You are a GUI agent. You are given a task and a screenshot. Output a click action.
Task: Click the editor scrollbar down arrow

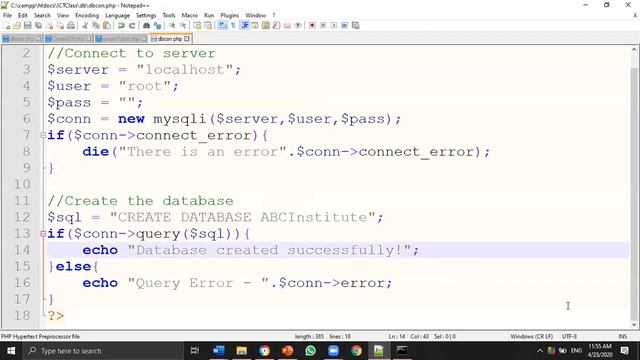click(634, 325)
